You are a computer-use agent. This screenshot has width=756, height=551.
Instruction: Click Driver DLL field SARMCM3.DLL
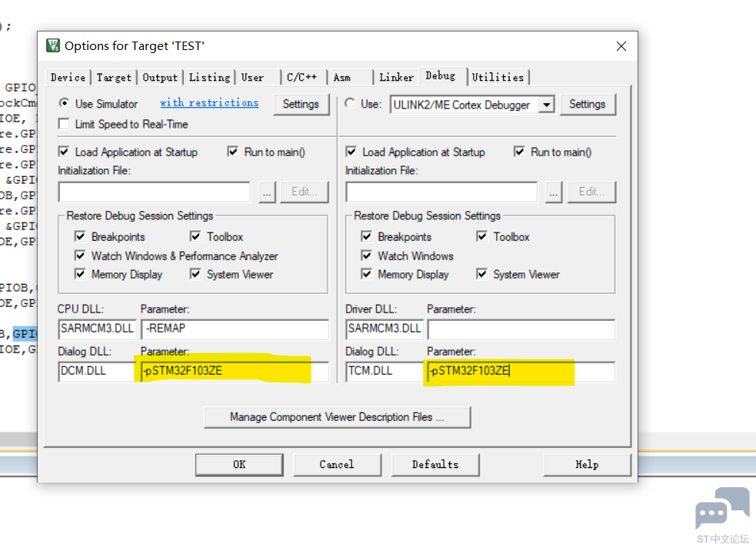pos(385,329)
